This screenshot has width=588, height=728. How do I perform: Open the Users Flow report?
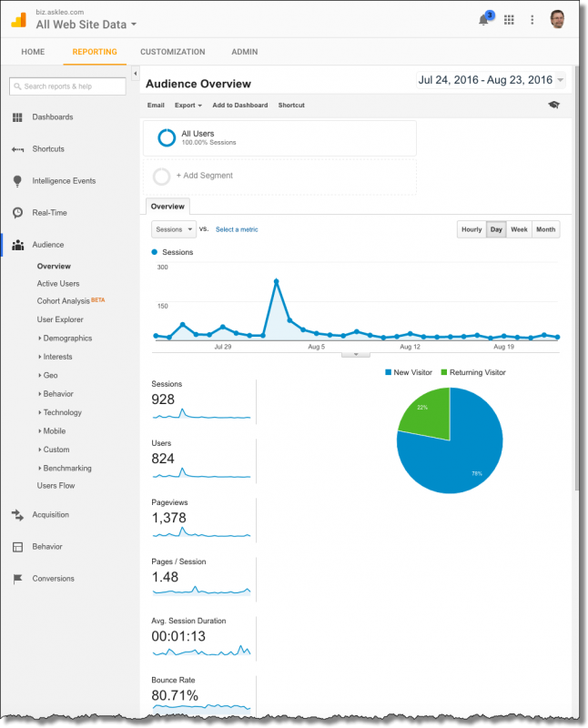56,486
